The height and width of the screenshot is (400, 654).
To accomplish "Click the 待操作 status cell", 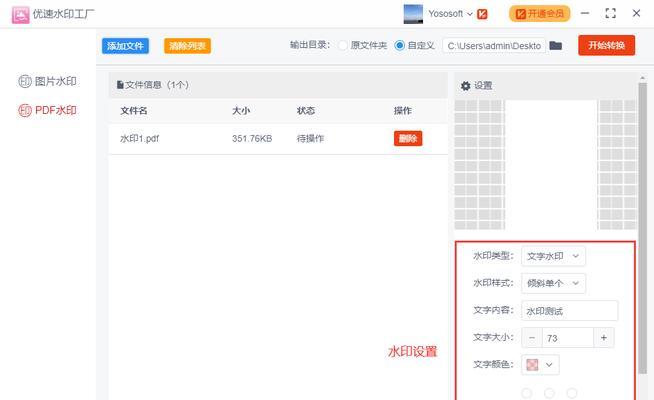I will click(310, 138).
